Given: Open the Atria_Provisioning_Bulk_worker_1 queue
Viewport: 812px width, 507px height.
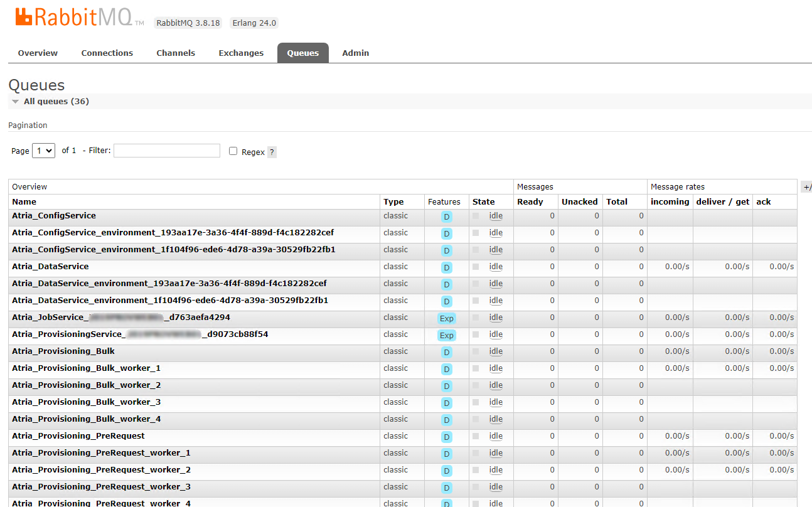Looking at the screenshot, I should point(86,368).
